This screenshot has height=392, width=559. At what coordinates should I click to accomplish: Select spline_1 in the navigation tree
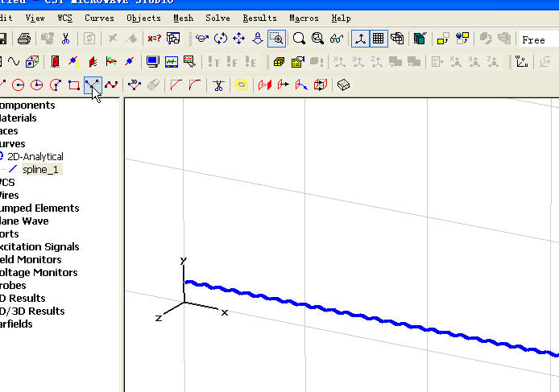tap(40, 170)
